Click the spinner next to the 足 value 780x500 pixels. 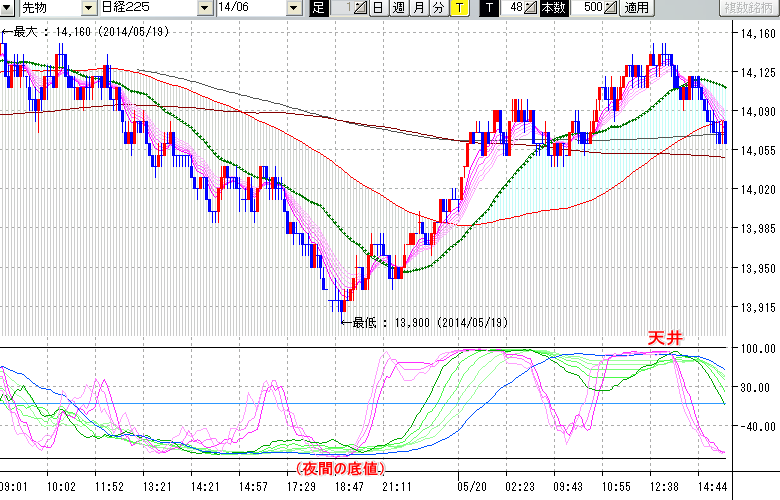[361, 8]
